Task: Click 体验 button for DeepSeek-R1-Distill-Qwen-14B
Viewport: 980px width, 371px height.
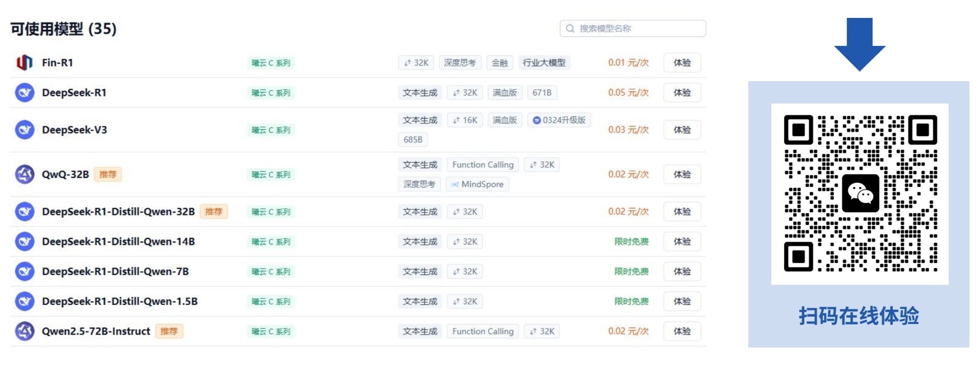Action: coord(682,242)
